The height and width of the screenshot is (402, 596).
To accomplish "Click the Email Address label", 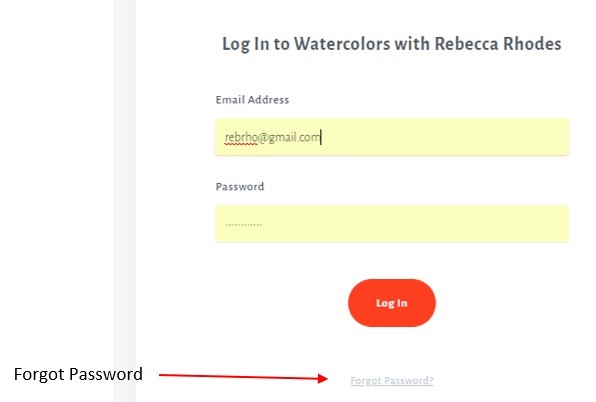I will tap(252, 100).
